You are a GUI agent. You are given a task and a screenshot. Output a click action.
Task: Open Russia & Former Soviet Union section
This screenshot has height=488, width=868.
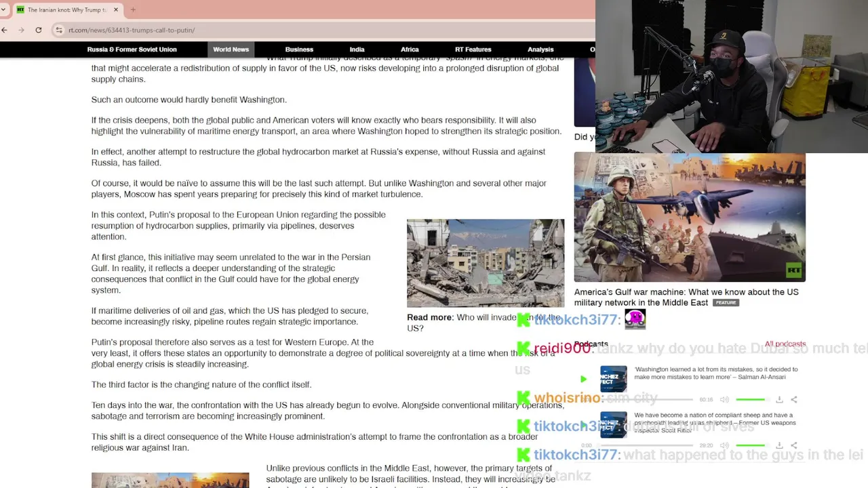[x=132, y=49]
